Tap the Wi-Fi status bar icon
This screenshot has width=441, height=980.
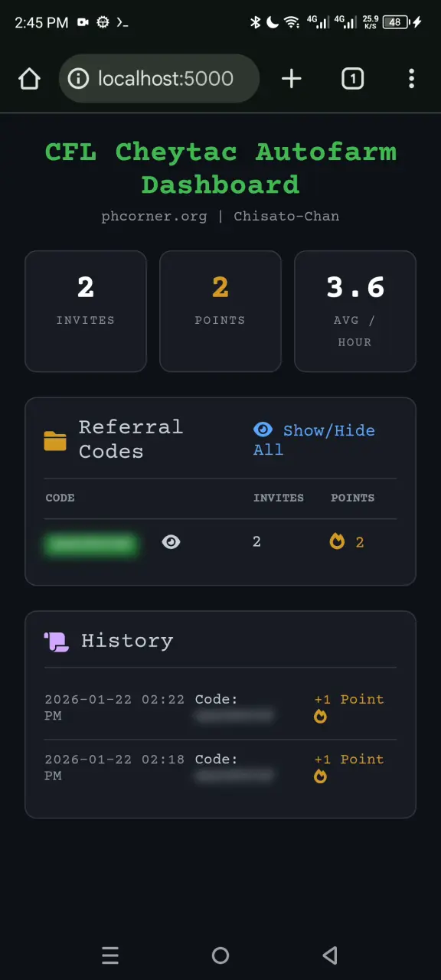[292, 22]
